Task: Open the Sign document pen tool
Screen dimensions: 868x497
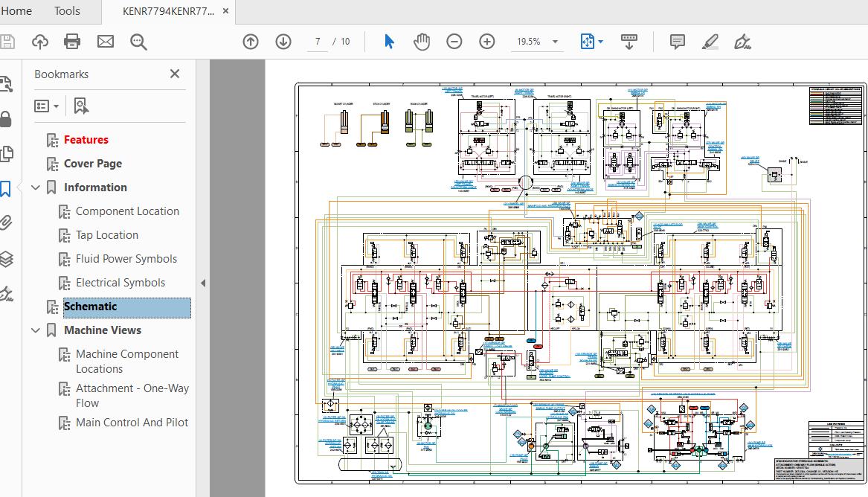Action: pyautogui.click(x=742, y=42)
